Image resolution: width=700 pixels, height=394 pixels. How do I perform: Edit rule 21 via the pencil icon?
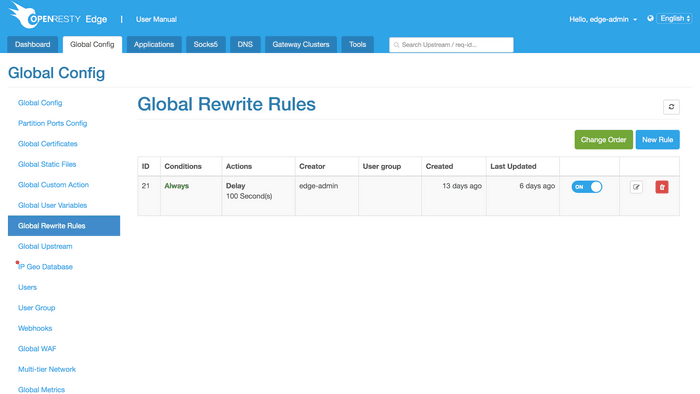point(636,187)
